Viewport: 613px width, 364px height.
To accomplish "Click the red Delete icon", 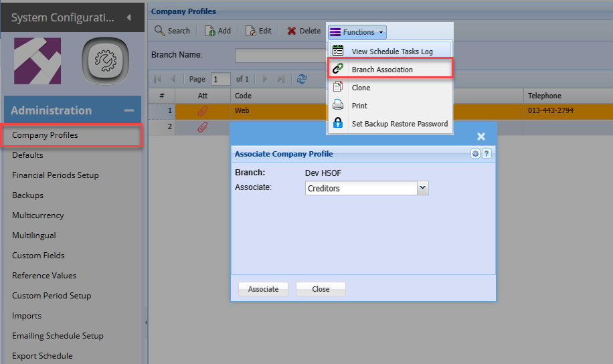I will coord(292,31).
